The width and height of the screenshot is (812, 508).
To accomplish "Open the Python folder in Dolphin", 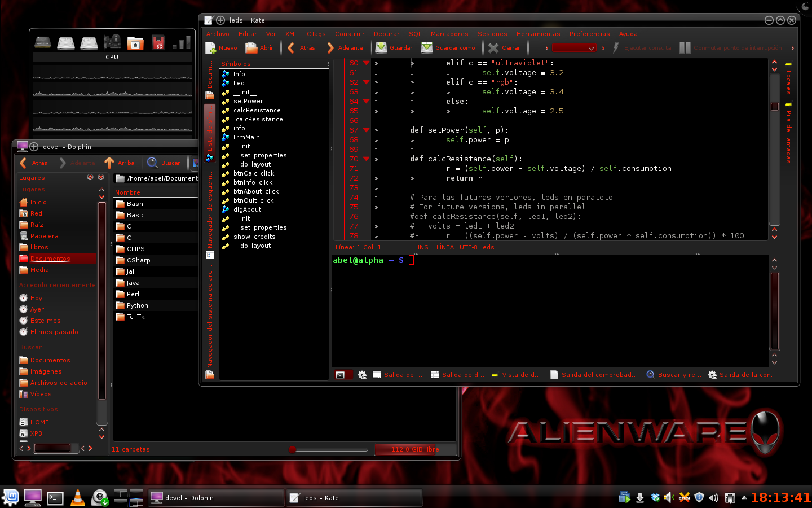I will point(137,305).
